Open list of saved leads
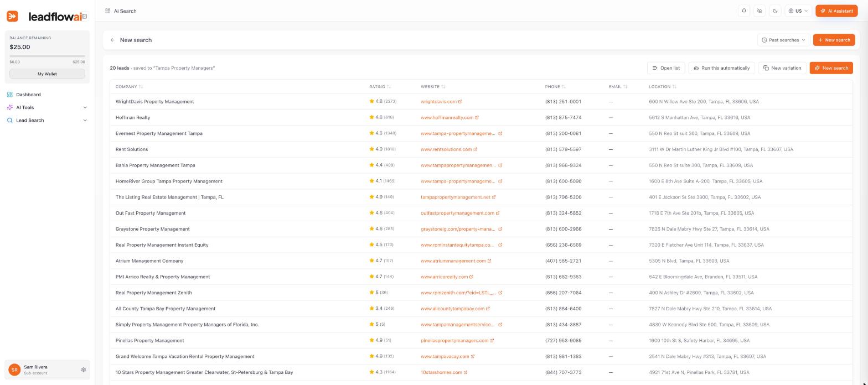The height and width of the screenshot is (385, 868). [x=666, y=68]
